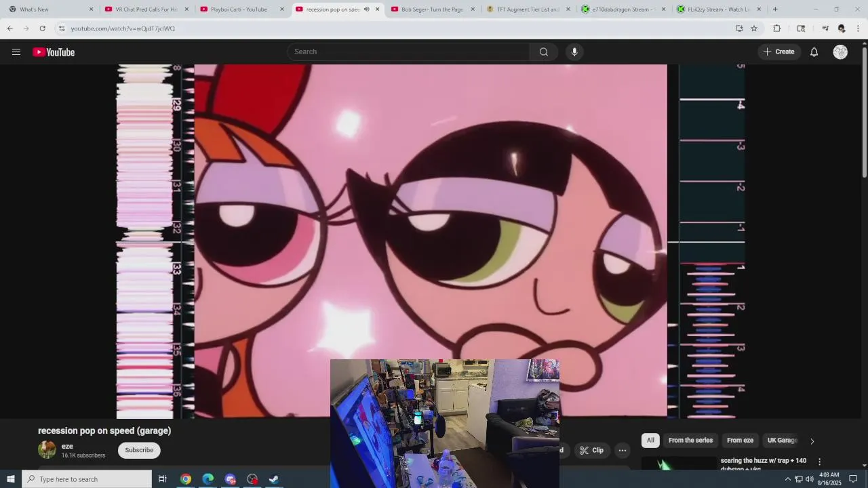Open the scaring the huzz video thumbnail
Image resolution: width=868 pixels, height=488 pixels.
[x=679, y=464]
